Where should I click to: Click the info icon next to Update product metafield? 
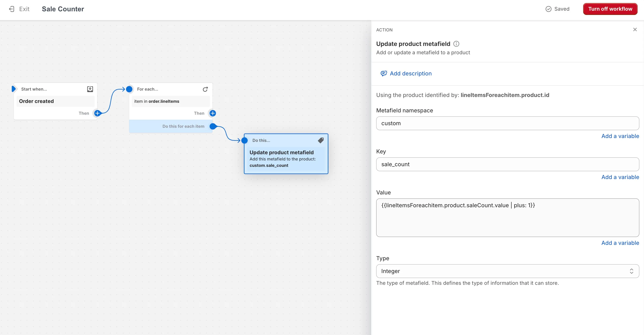tap(456, 44)
